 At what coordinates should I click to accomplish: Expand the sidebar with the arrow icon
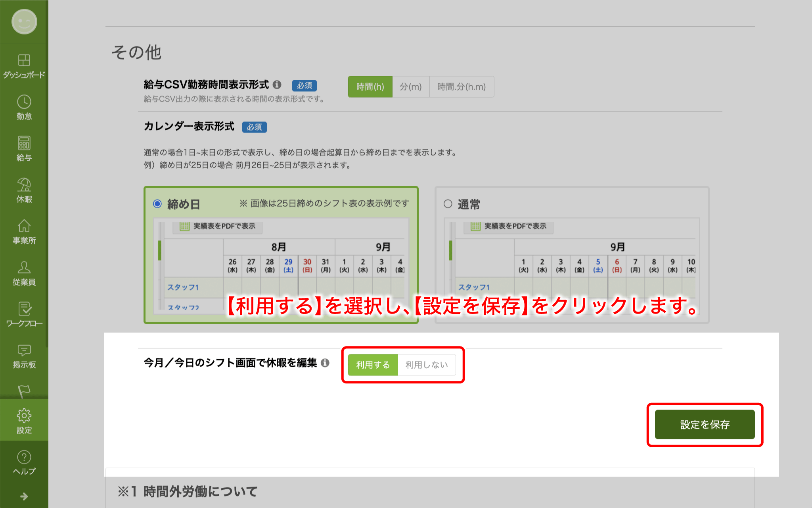(x=24, y=496)
